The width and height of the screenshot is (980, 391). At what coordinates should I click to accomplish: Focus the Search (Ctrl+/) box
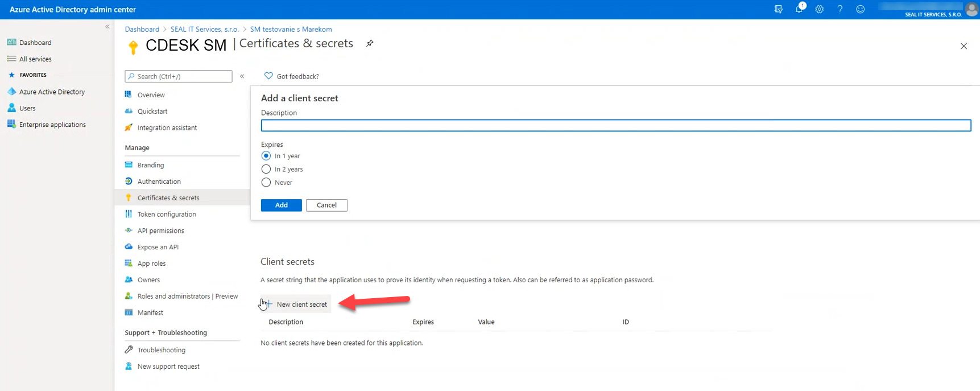pyautogui.click(x=179, y=76)
